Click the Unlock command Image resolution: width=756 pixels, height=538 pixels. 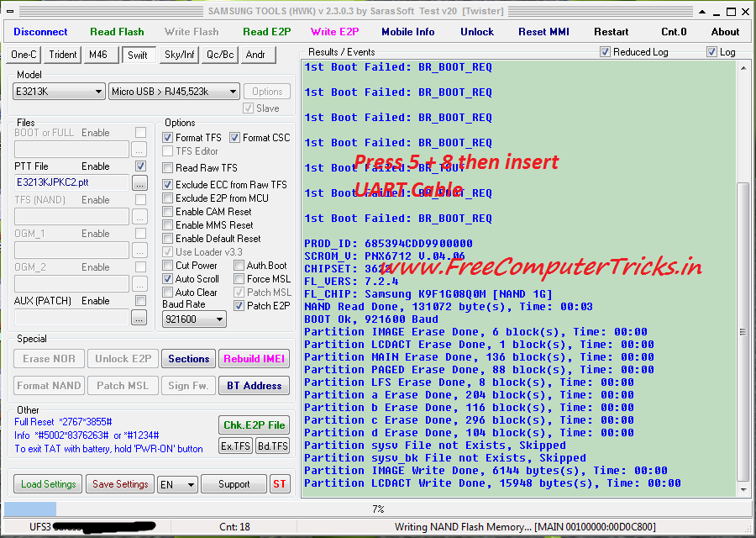tap(477, 32)
